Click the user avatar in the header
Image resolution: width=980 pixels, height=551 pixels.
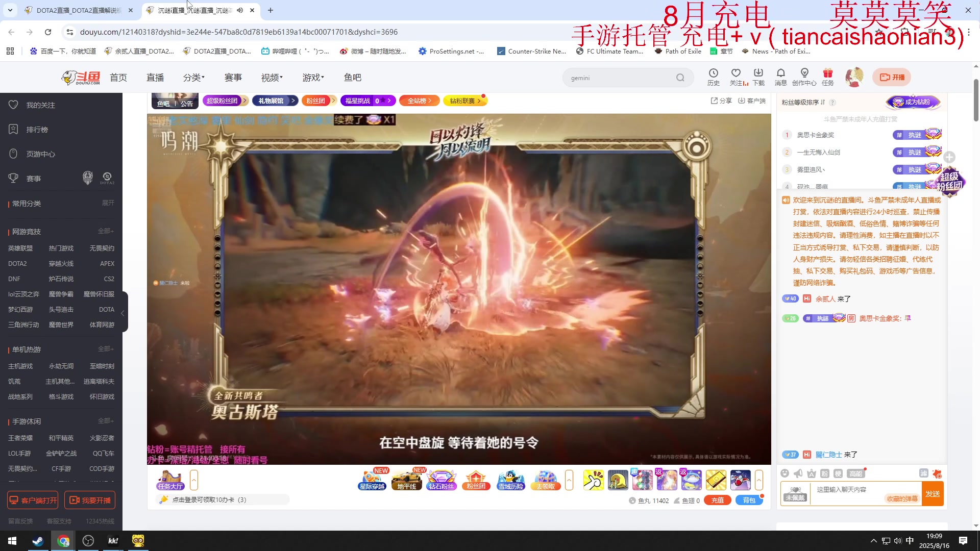(854, 77)
